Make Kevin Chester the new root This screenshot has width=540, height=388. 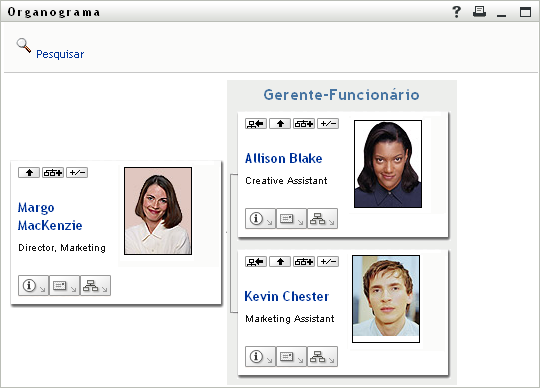(256, 262)
